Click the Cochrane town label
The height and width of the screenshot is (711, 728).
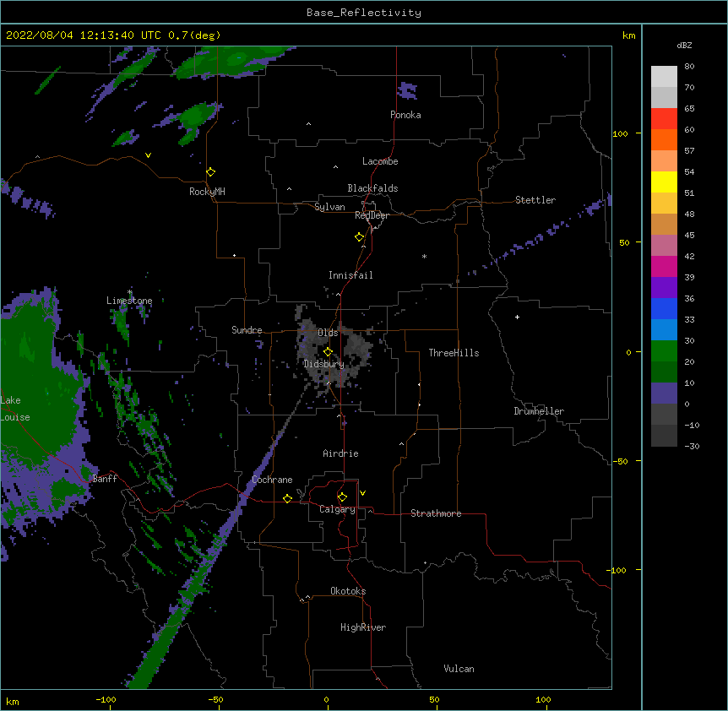pyautogui.click(x=272, y=480)
